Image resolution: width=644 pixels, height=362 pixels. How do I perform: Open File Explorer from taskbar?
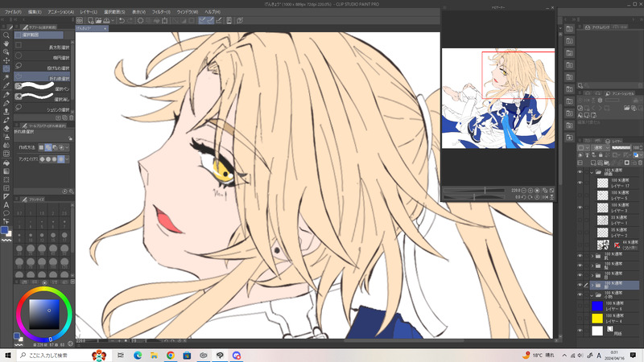click(x=154, y=355)
